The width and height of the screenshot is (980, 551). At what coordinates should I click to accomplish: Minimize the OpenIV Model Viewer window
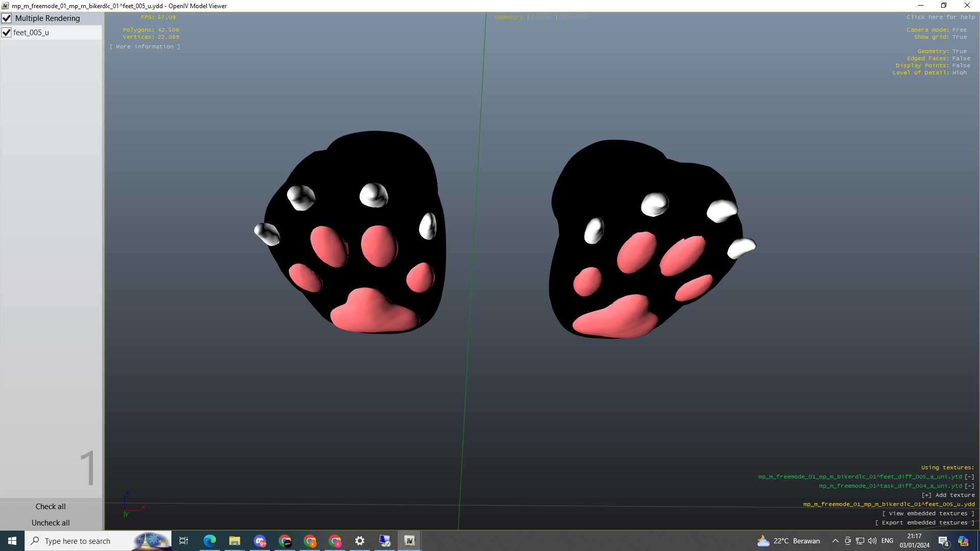(x=920, y=6)
